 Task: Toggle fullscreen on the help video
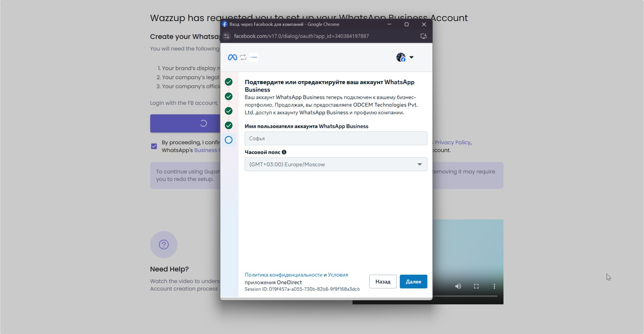pos(476,286)
